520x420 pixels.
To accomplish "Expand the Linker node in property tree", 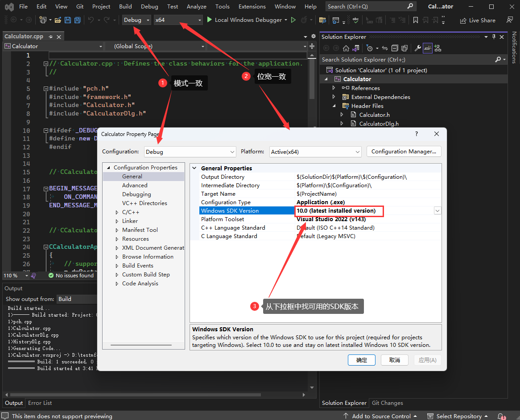I will [117, 221].
